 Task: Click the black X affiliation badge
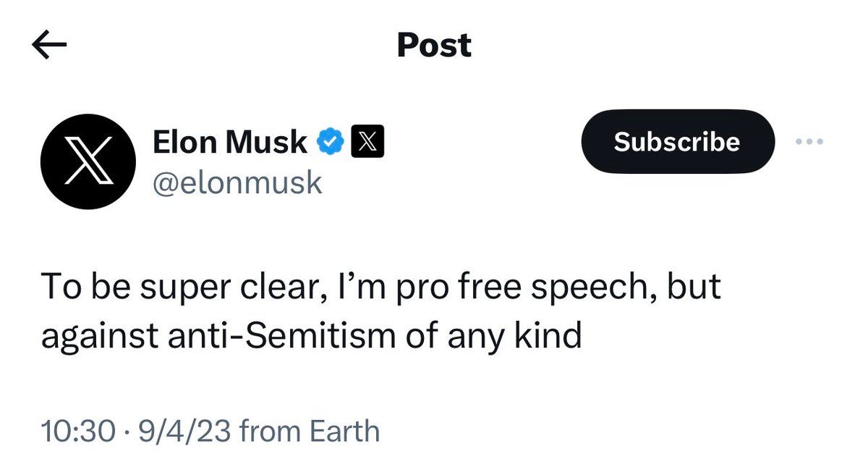367,143
